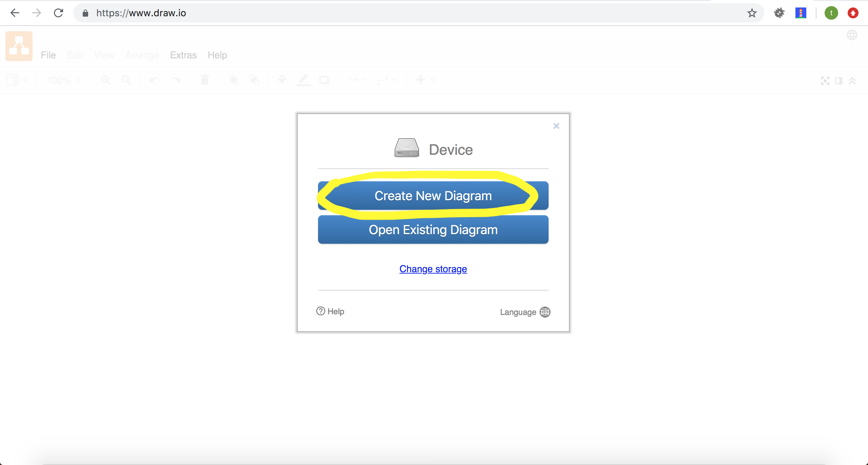Viewport: 868px width, 465px height.
Task: Follow the Change storage link
Action: pyautogui.click(x=433, y=269)
